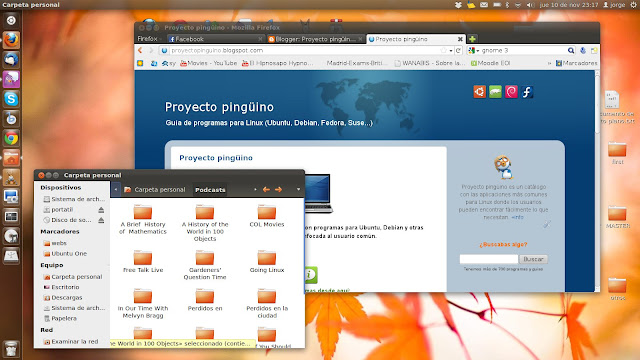This screenshot has height=360, width=640.
Task: Open the messaging envelope indicator
Action: [484, 5]
